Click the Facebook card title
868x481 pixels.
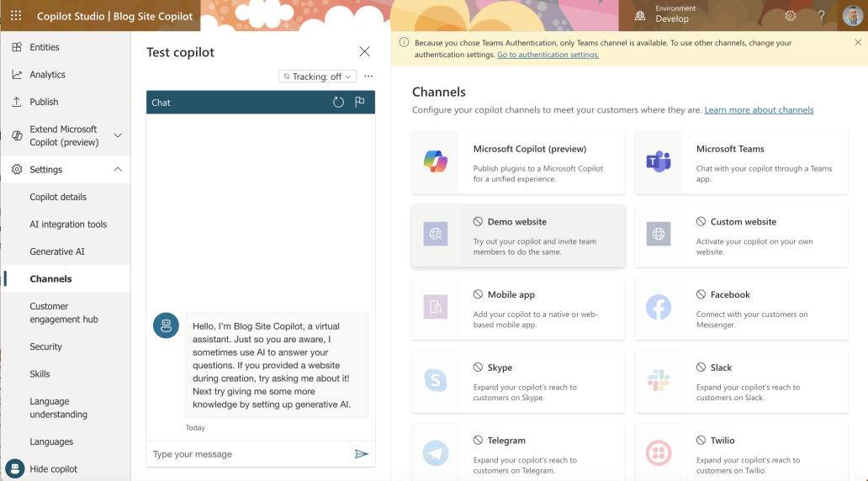(x=730, y=294)
